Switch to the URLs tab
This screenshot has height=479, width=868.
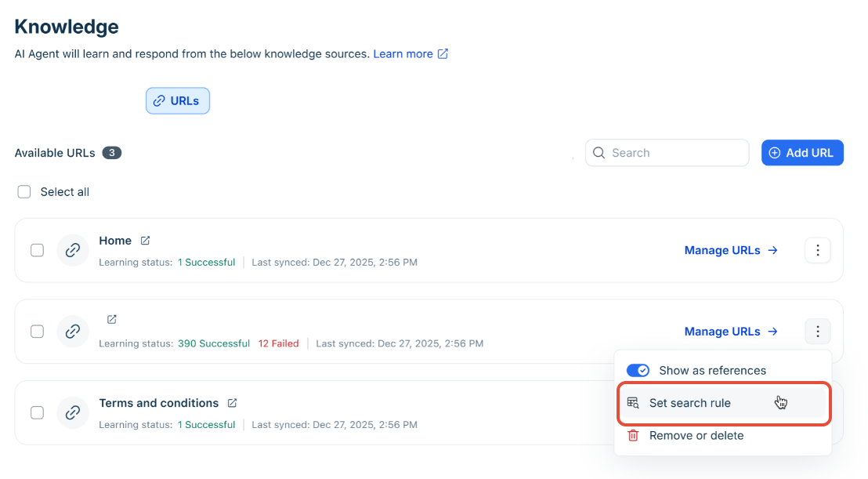coord(178,101)
